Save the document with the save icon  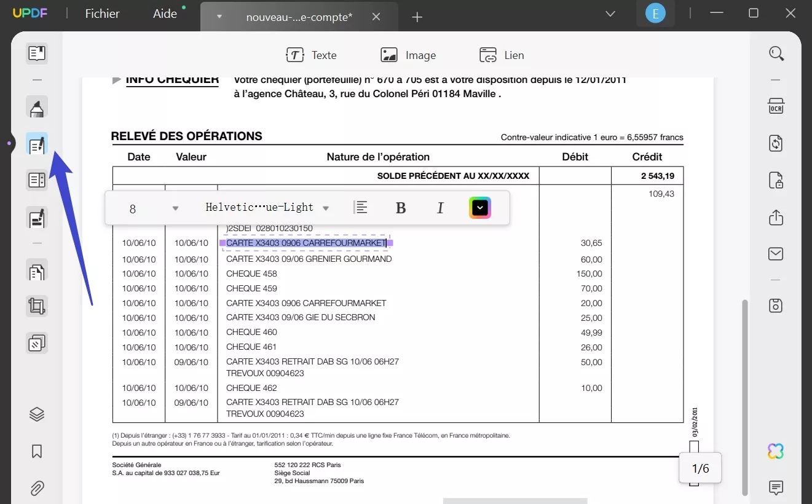[776, 305]
